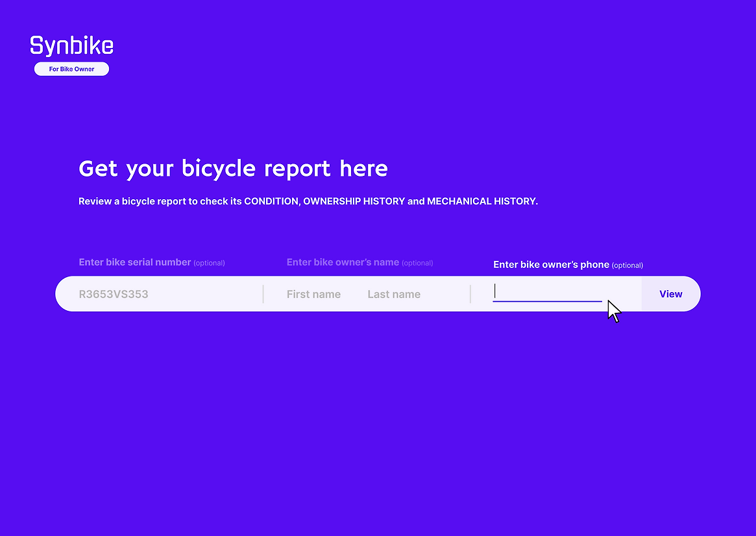
Task: Click the divider between serial and name fields
Action: pos(263,294)
